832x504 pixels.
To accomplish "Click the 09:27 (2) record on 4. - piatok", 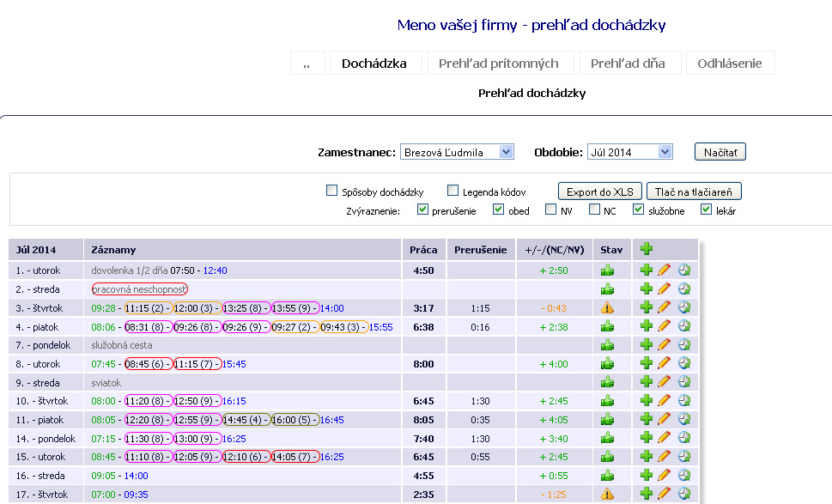I will [x=295, y=327].
